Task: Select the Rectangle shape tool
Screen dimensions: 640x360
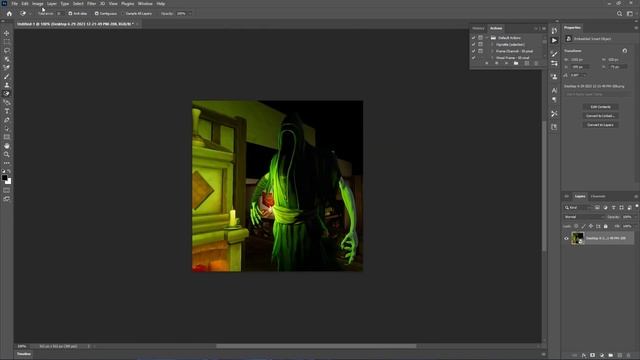Action: click(x=7, y=137)
